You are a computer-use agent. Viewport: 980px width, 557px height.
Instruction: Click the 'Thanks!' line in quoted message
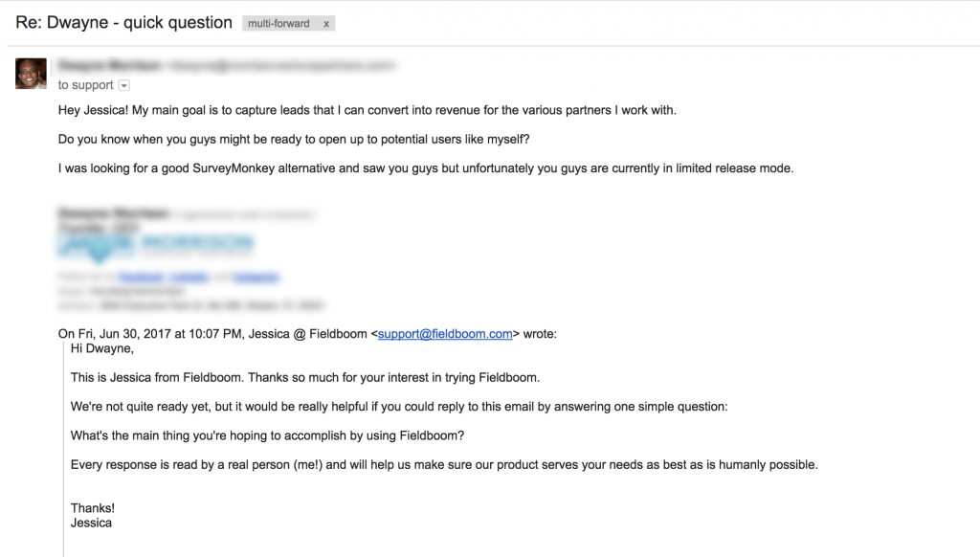[93, 508]
